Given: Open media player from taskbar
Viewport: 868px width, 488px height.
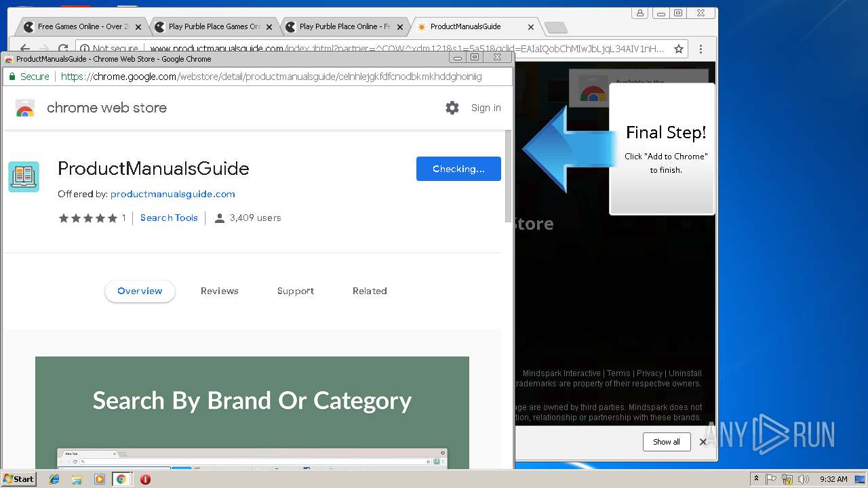Looking at the screenshot, I should [x=99, y=479].
